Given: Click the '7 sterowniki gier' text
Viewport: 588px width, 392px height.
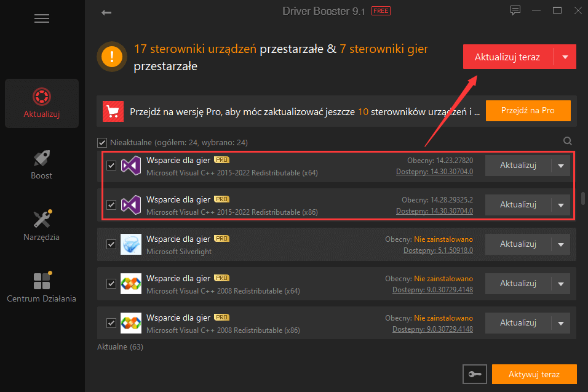Looking at the screenshot, I should (384, 49).
